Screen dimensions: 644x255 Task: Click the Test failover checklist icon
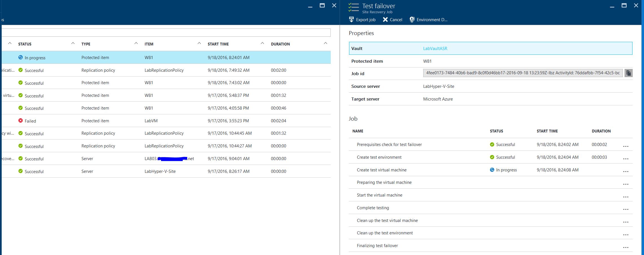point(354,7)
